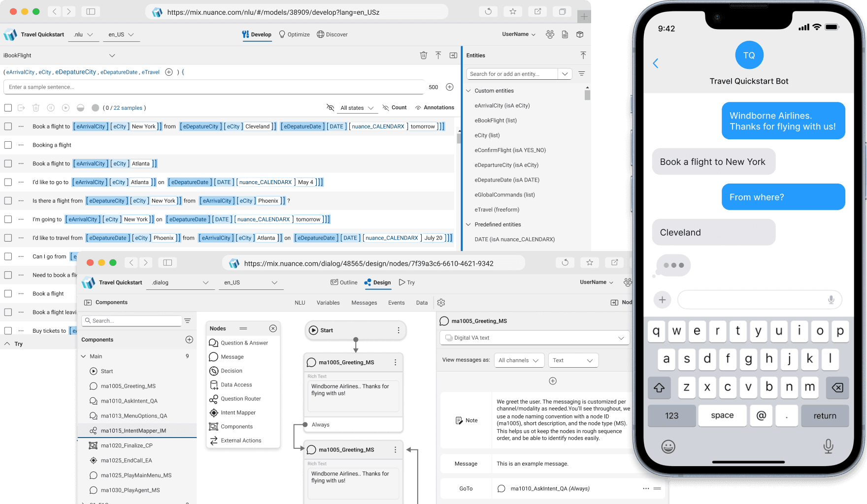Image resolution: width=867 pixels, height=504 pixels.
Task: Tap the plus attachment button in chat
Action: [x=662, y=299]
